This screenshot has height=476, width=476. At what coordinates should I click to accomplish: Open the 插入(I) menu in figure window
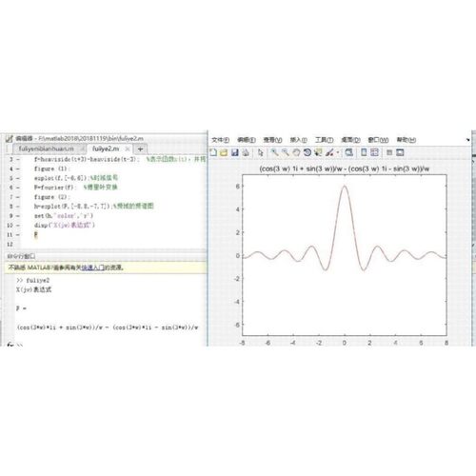point(299,140)
